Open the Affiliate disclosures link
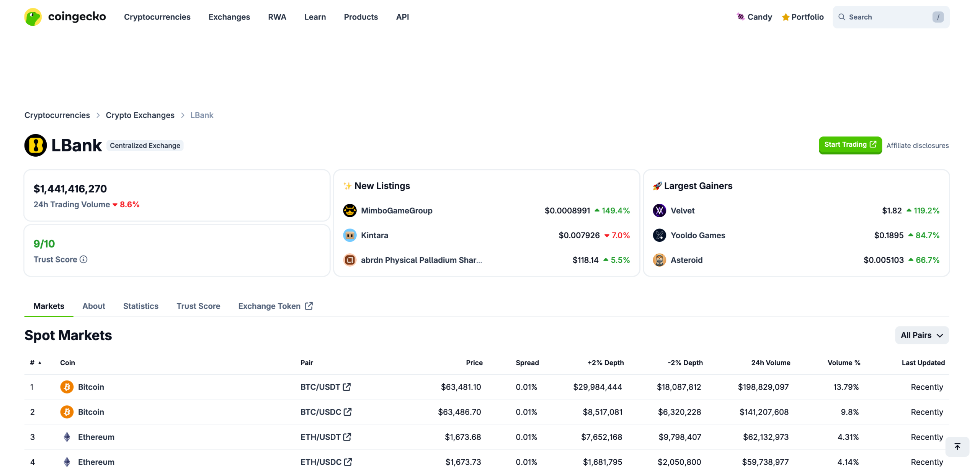The image size is (980, 472). 917,146
